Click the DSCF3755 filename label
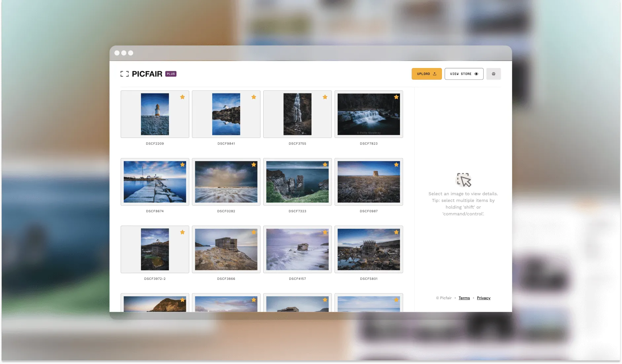 [297, 144]
